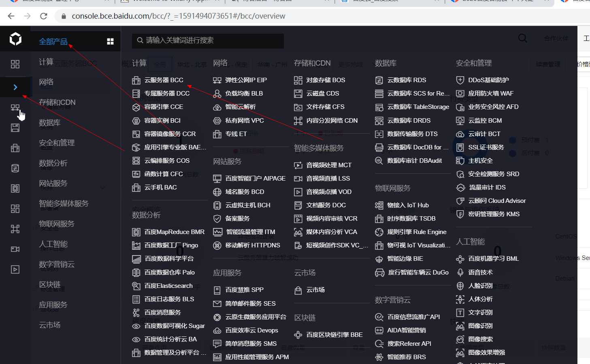Viewport: 590px width, 364px height.
Task: Open 云顾问 Cloud Advisor link
Action: point(497,201)
